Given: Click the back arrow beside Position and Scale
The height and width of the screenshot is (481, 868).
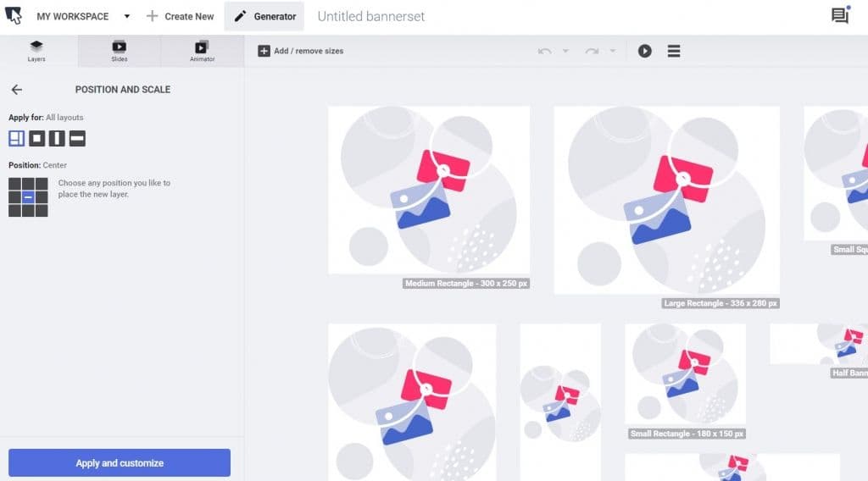Looking at the screenshot, I should pos(17,90).
